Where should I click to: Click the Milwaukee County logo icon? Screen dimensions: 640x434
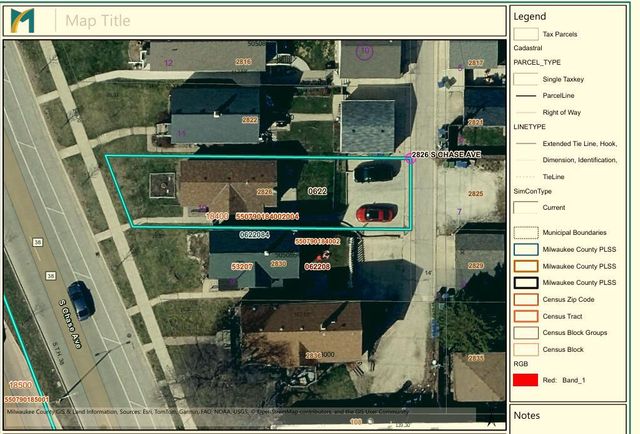tap(22, 20)
